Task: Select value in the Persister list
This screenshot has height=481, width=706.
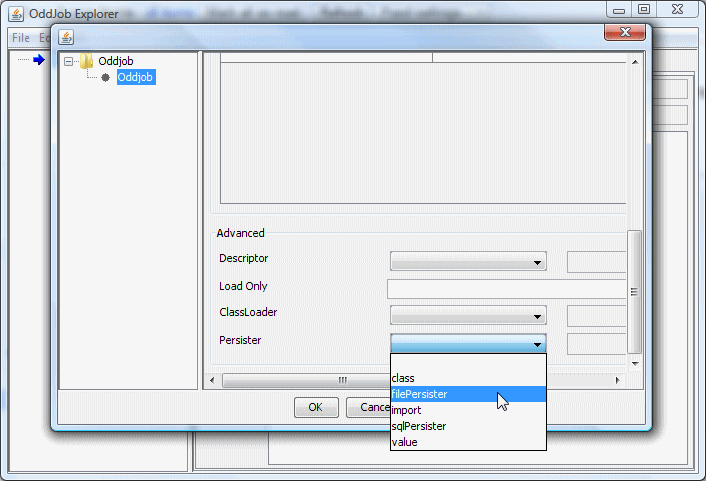Action: [x=405, y=442]
